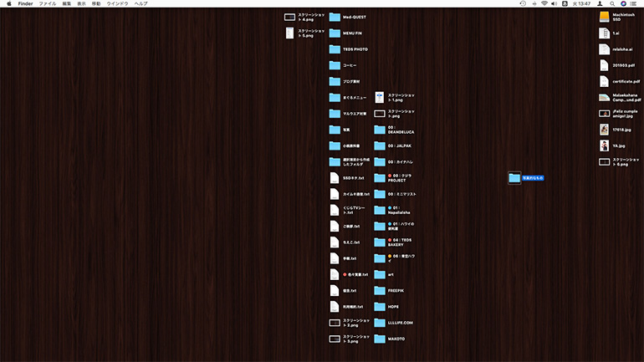
Task: Select the 17618.jpg image thumbnail
Action: tap(604, 130)
